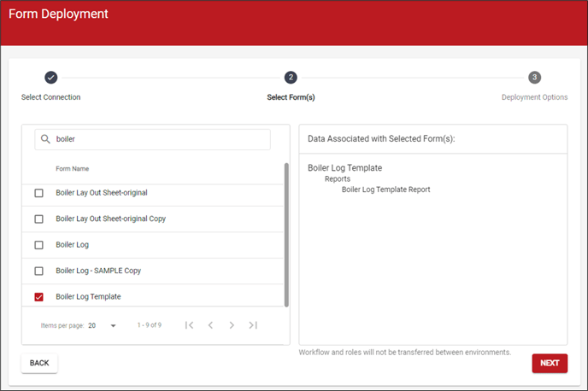Select the Boiler Lay Out Sheet-original Copy text

pyautogui.click(x=110, y=219)
